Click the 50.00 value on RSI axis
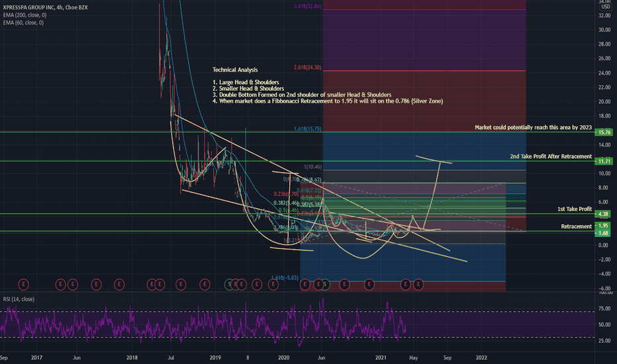 point(604,325)
